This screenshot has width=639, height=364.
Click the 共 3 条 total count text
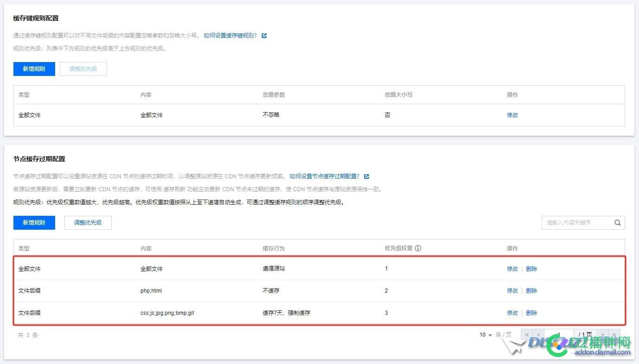(x=28, y=335)
